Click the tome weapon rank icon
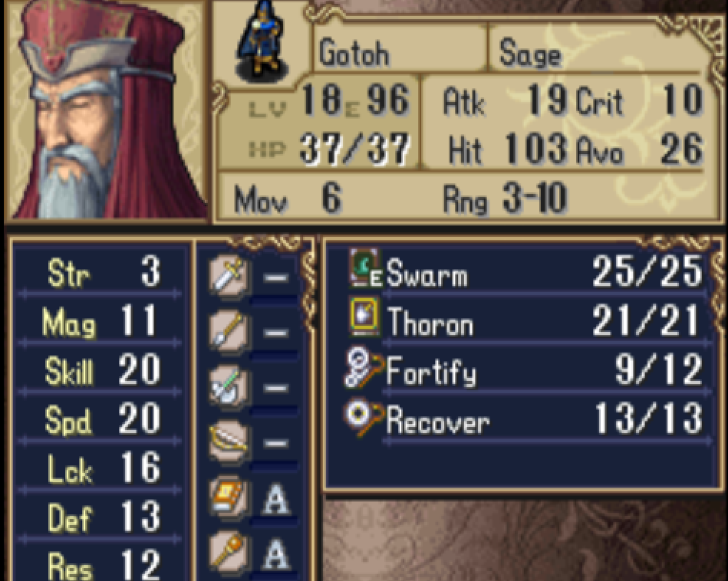Image resolution: width=728 pixels, height=581 pixels. (x=228, y=497)
